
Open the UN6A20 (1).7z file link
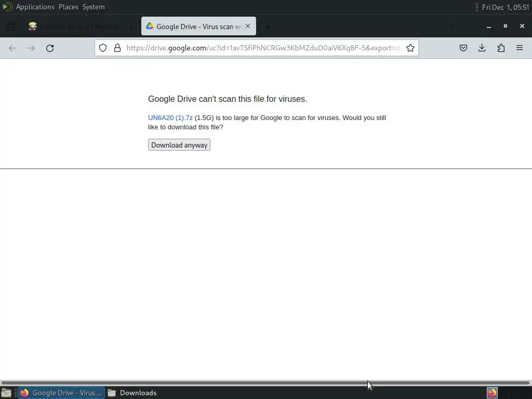[170, 118]
